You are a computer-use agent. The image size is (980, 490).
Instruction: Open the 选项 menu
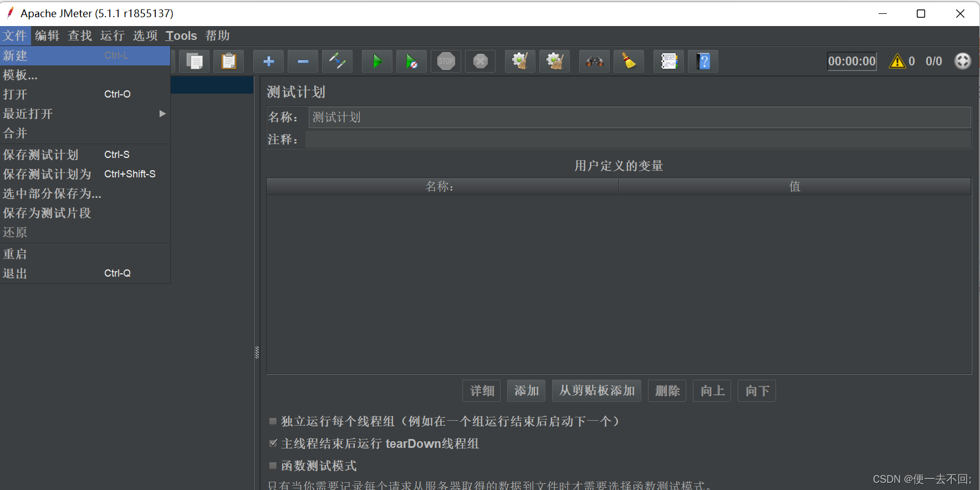pos(145,35)
